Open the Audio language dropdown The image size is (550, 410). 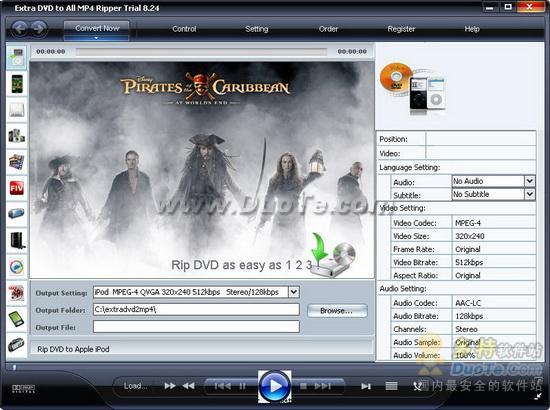(530, 181)
